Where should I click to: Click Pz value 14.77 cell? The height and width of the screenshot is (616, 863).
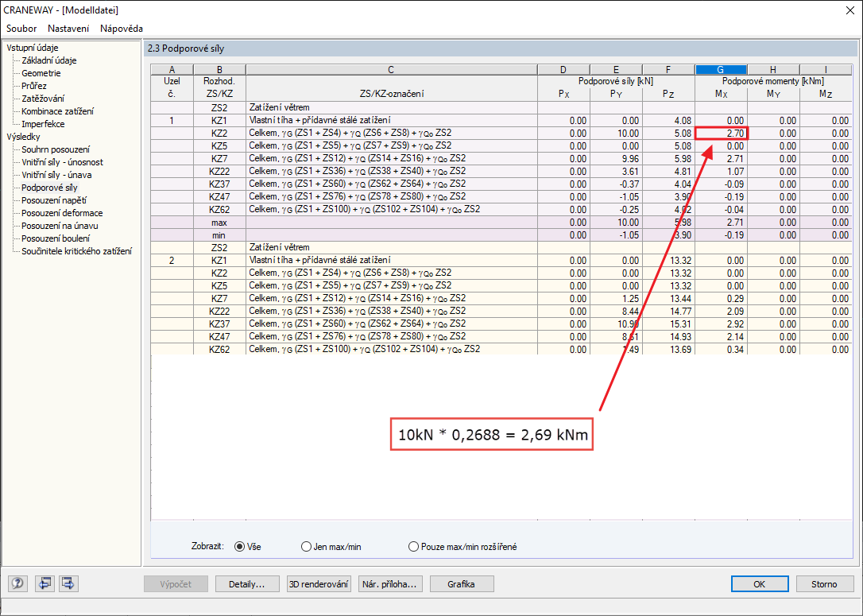pos(669,311)
